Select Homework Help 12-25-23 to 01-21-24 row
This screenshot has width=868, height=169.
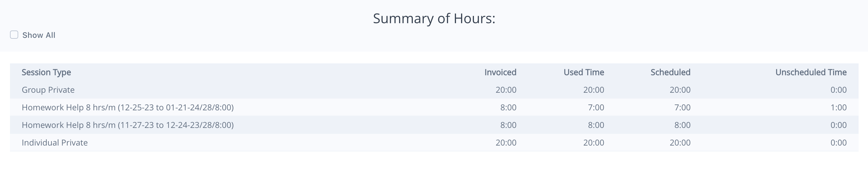click(434, 107)
